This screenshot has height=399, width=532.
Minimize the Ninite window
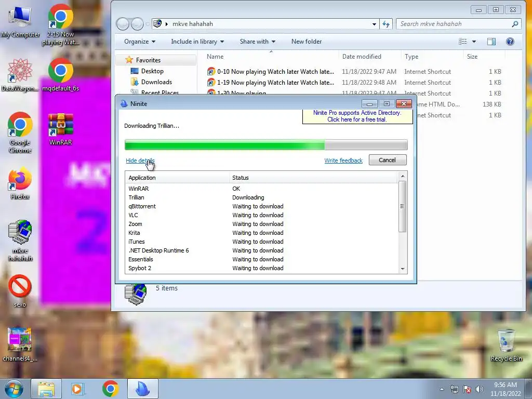[369, 104]
